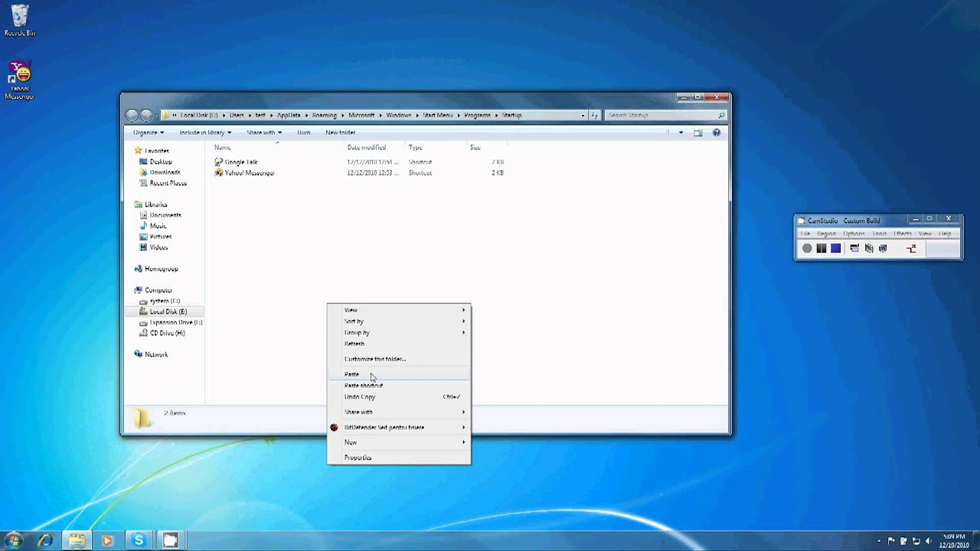Viewport: 980px width, 551px height.
Task: Expand the New submenu
Action: (x=399, y=442)
